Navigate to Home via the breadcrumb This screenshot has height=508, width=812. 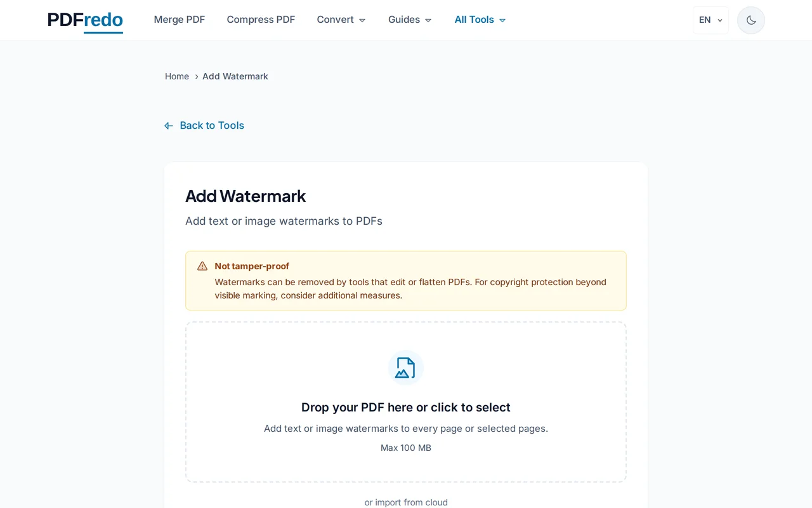[x=177, y=76]
